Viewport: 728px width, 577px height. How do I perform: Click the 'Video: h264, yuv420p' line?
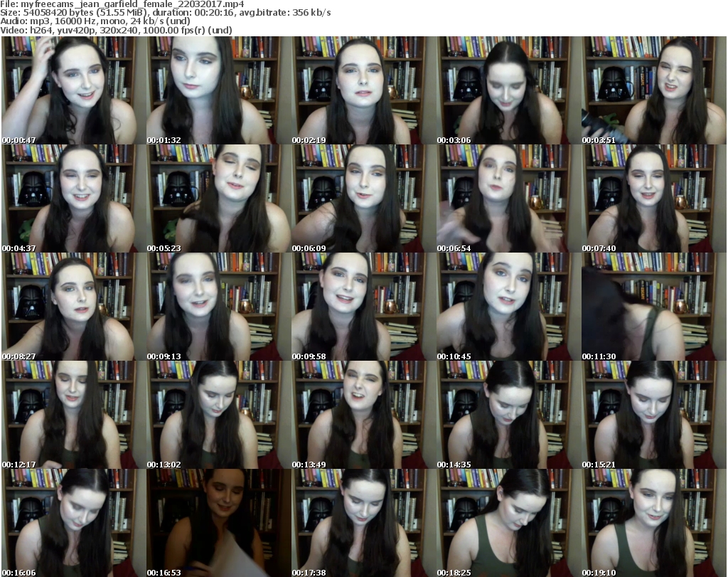point(116,30)
